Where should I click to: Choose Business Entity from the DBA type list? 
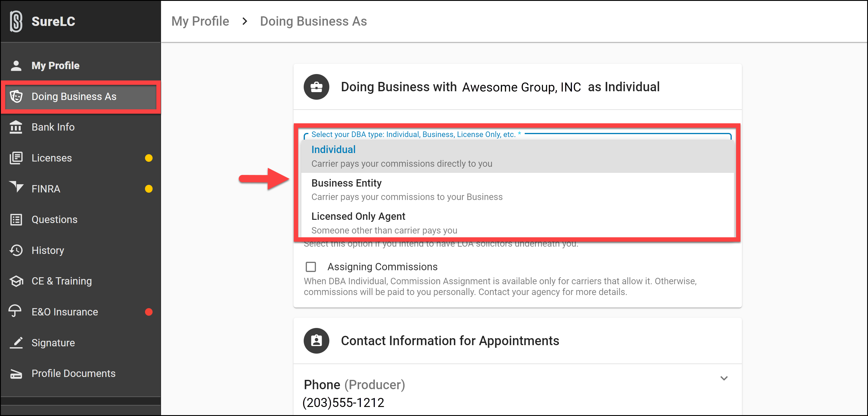517,189
